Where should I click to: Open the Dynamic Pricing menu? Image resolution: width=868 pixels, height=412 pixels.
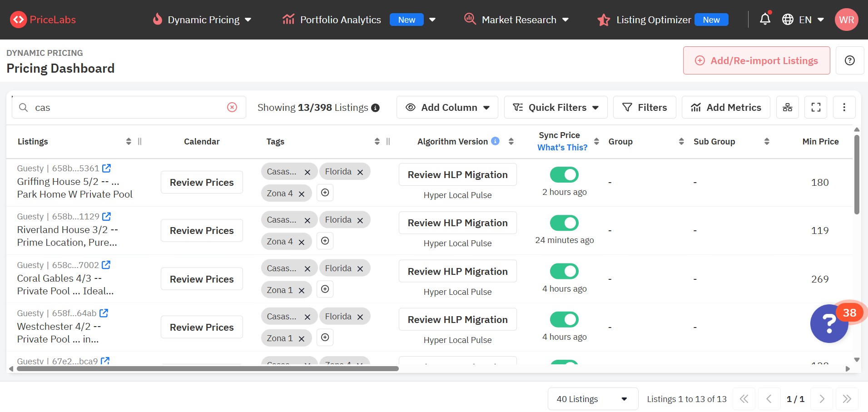203,20
